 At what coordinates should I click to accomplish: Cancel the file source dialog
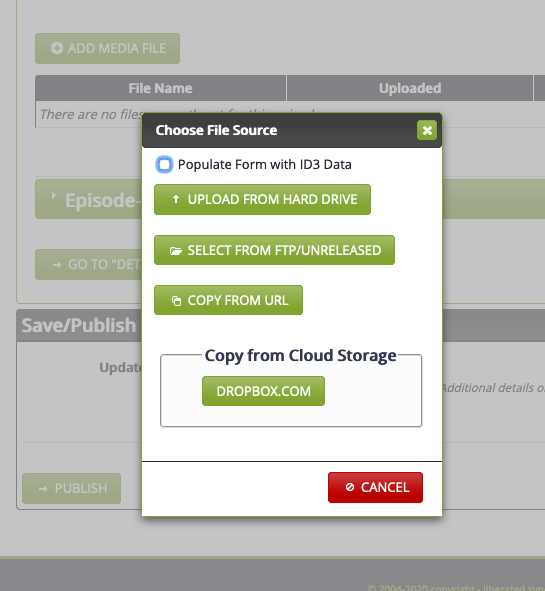(375, 487)
